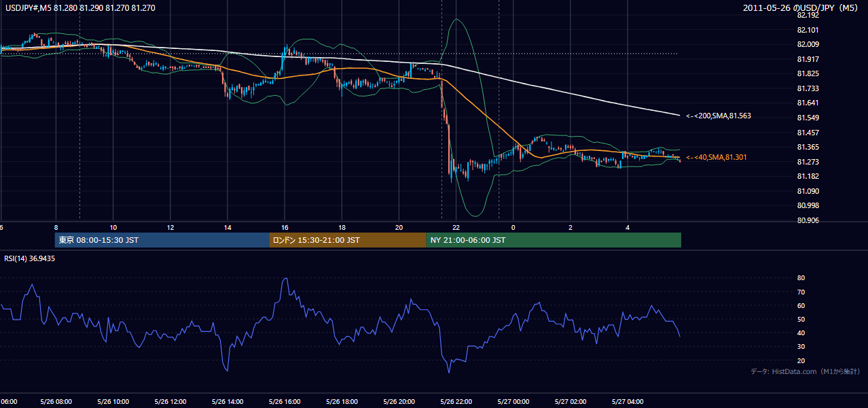Click RSI axis level 50
This screenshot has width=868, height=408.
[801, 319]
